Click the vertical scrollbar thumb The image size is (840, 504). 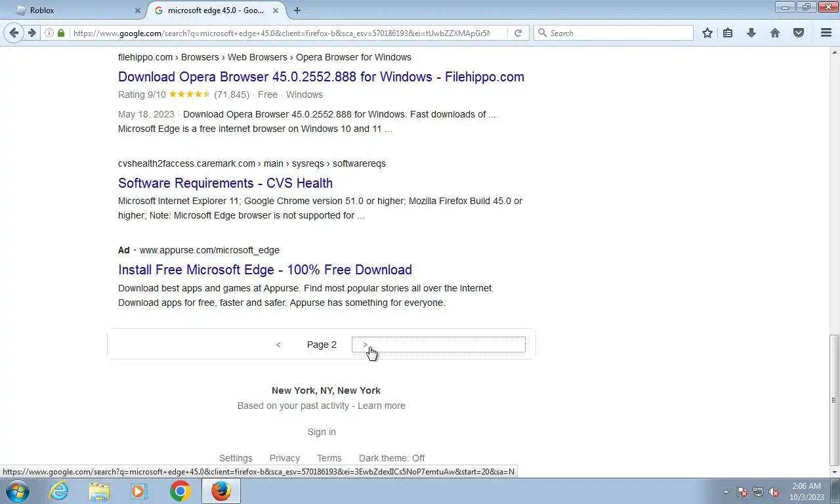834,400
